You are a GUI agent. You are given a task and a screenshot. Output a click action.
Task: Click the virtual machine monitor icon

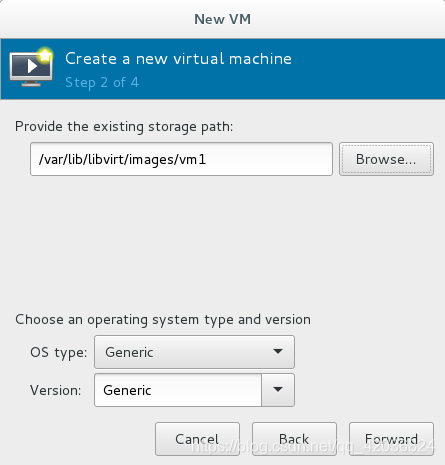(31, 68)
